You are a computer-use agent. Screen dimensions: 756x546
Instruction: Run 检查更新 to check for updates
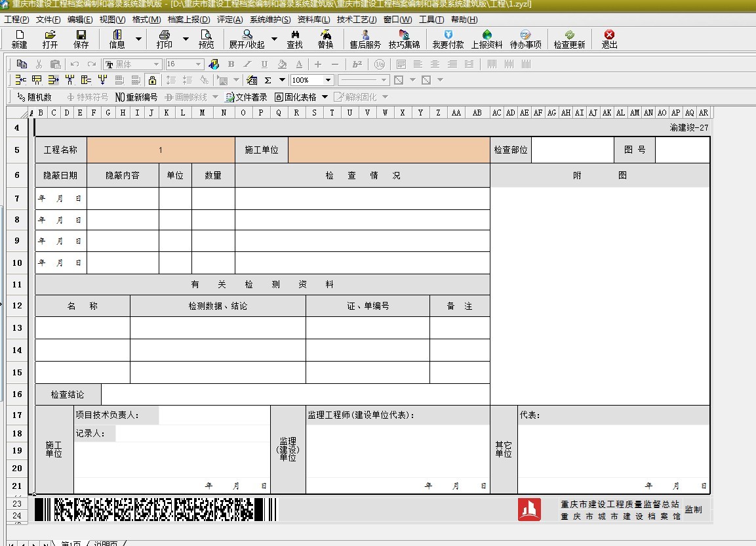point(570,39)
